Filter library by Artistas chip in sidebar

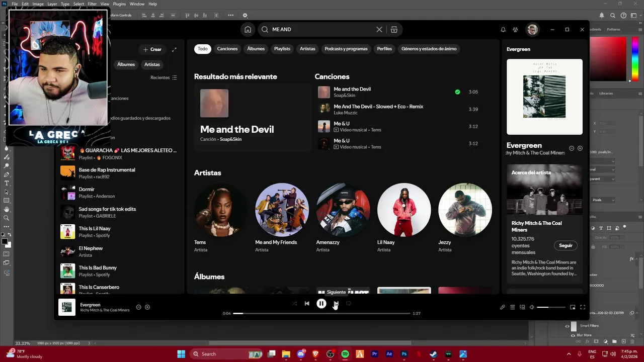point(152,64)
